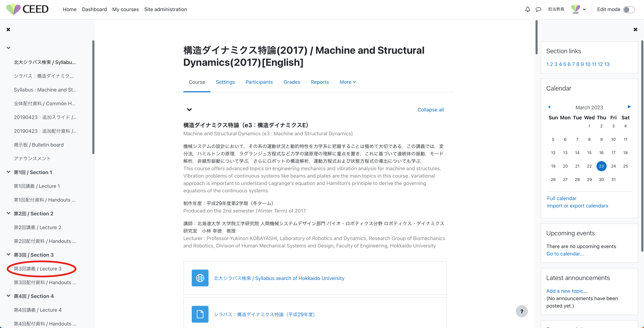Open the More dropdown tab
Viewport: 644px width, 328px height.
[x=348, y=82]
